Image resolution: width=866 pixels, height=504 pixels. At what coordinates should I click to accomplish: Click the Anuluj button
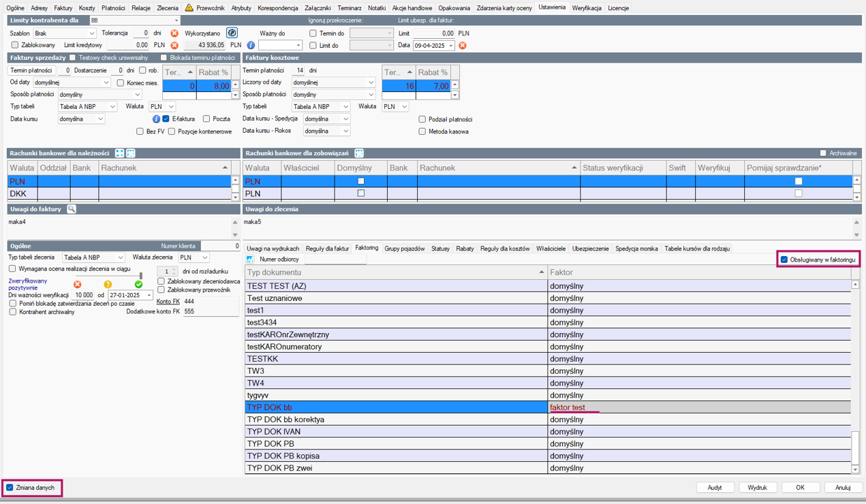843,488
